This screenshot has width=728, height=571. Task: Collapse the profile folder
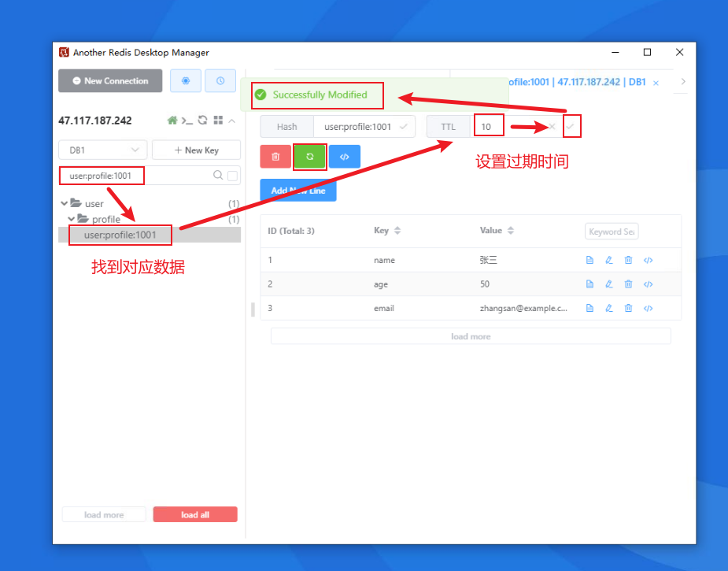pyautogui.click(x=71, y=219)
